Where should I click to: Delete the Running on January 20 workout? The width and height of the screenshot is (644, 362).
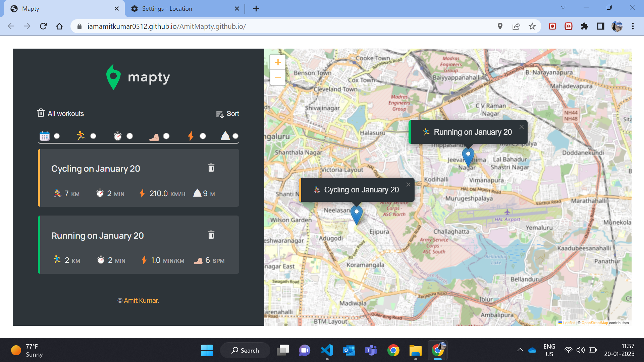211,235
